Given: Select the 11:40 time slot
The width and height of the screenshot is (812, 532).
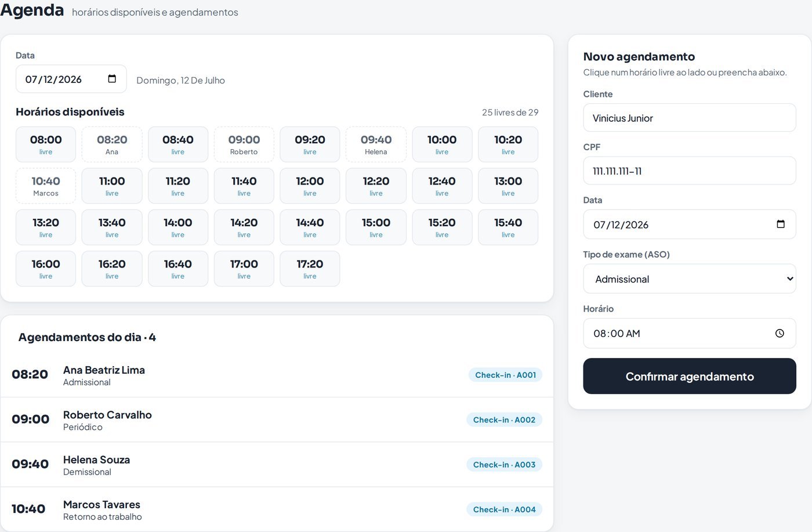Looking at the screenshot, I should pyautogui.click(x=244, y=186).
